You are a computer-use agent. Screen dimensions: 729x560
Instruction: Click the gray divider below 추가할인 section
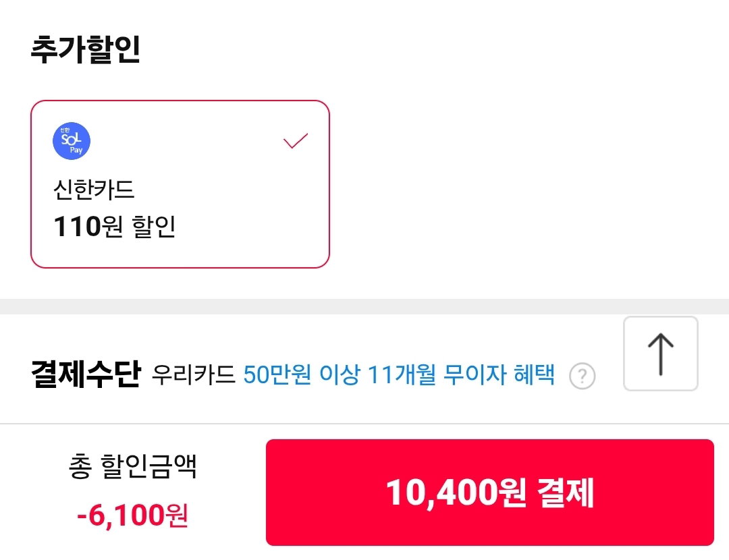click(x=364, y=307)
